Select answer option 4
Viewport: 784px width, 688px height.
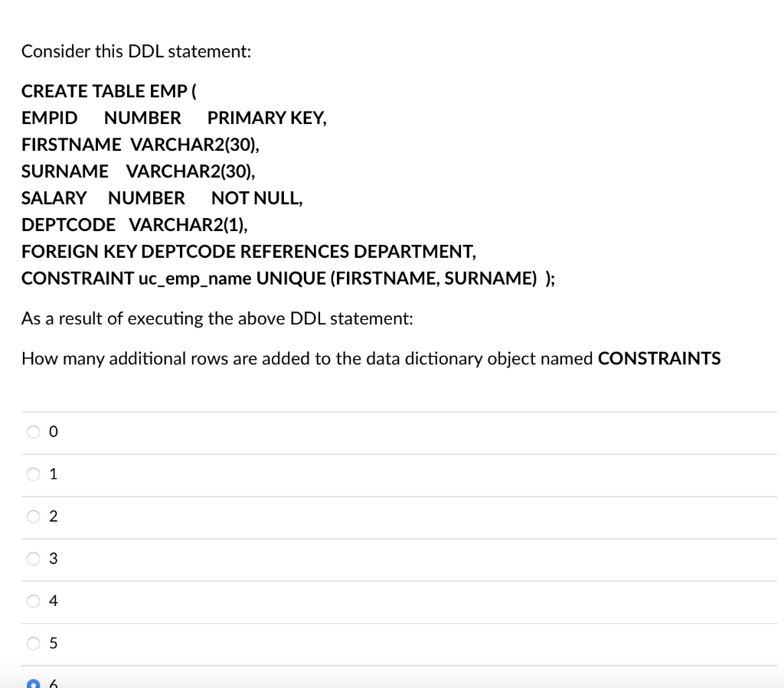(x=32, y=601)
